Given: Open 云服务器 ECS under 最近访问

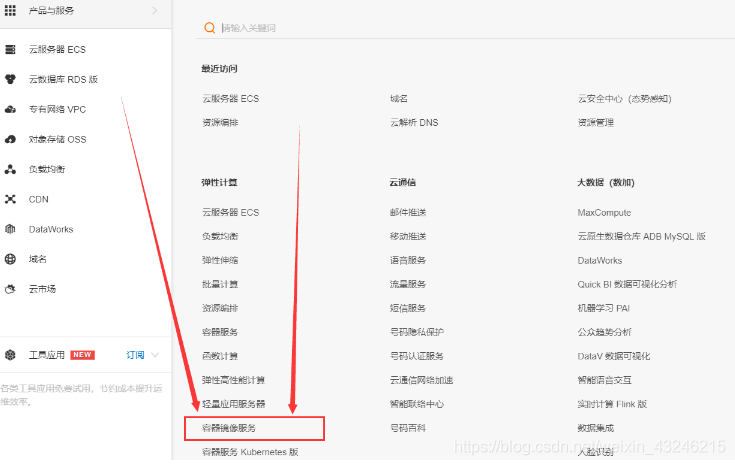Looking at the screenshot, I should click(x=231, y=98).
